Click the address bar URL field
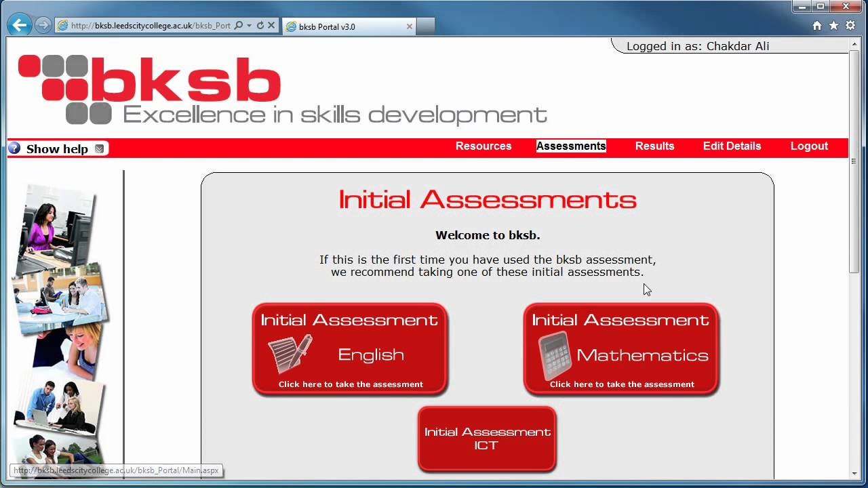Viewport: 868px width, 488px height. pyautogui.click(x=151, y=26)
